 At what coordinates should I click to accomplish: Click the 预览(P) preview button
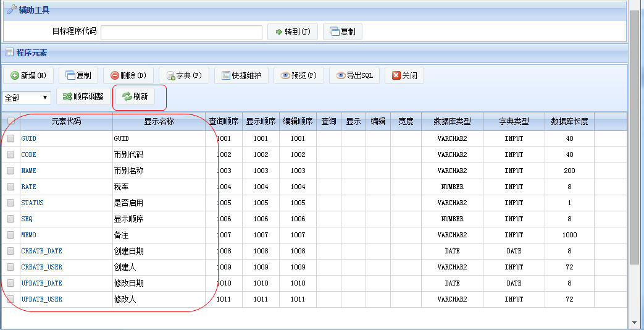[x=299, y=75]
